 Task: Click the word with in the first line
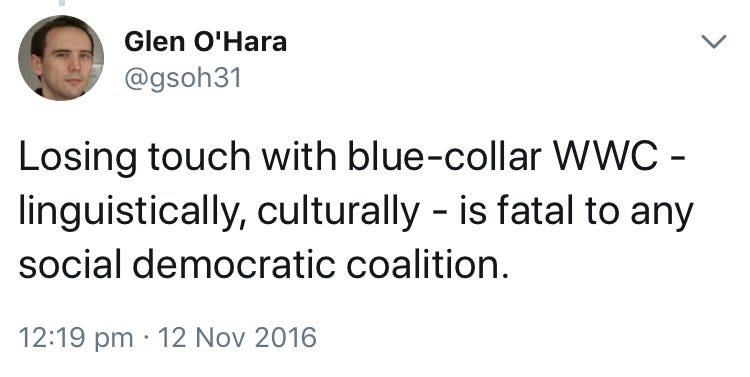pos(299,156)
